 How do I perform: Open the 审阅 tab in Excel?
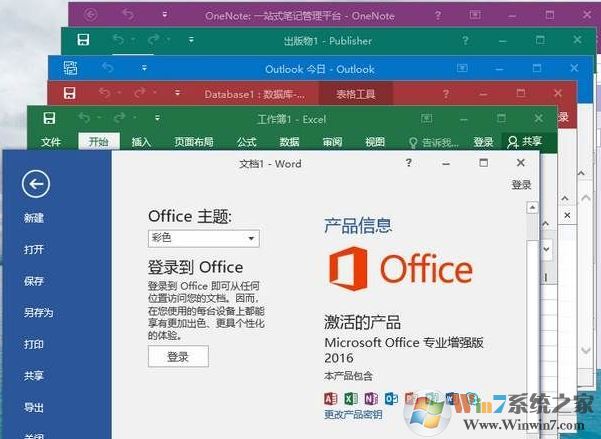pos(332,142)
